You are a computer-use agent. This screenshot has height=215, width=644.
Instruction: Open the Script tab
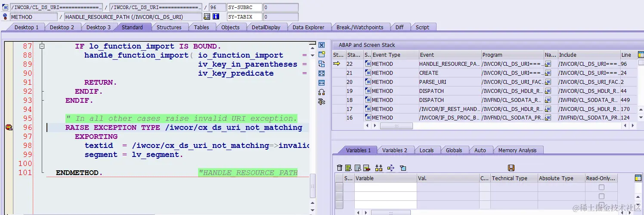(422, 27)
